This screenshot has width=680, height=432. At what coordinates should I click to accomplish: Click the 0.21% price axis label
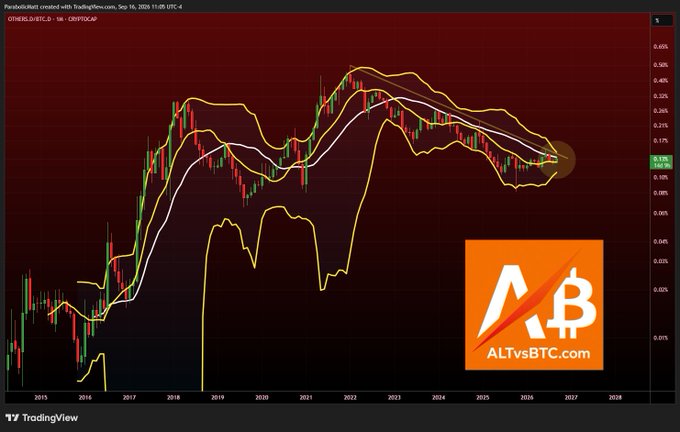tap(661, 126)
